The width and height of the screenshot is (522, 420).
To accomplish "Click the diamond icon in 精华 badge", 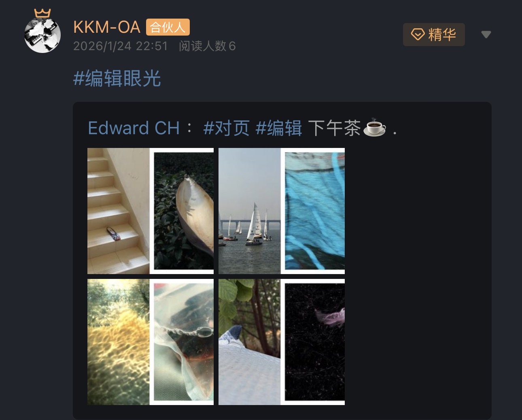I will point(418,34).
